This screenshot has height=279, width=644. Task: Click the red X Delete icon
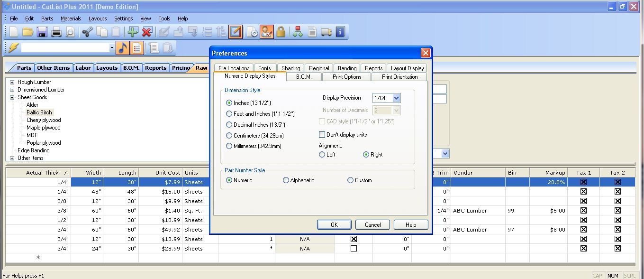(x=147, y=32)
